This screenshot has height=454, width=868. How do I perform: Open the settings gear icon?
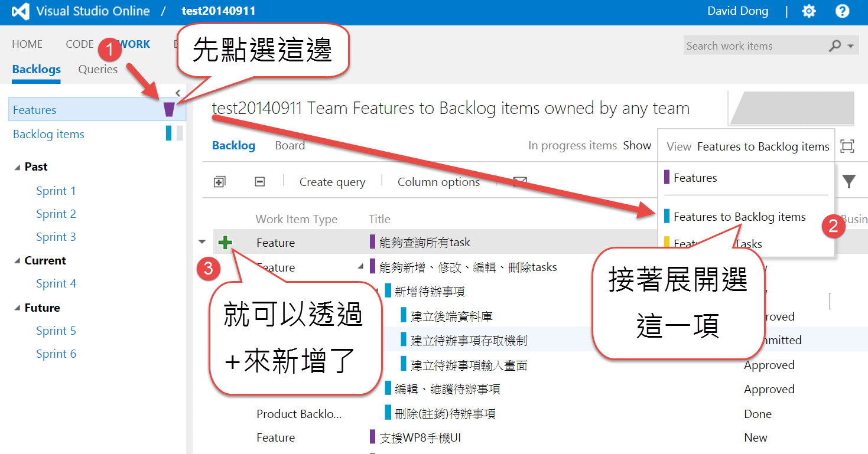click(x=809, y=11)
